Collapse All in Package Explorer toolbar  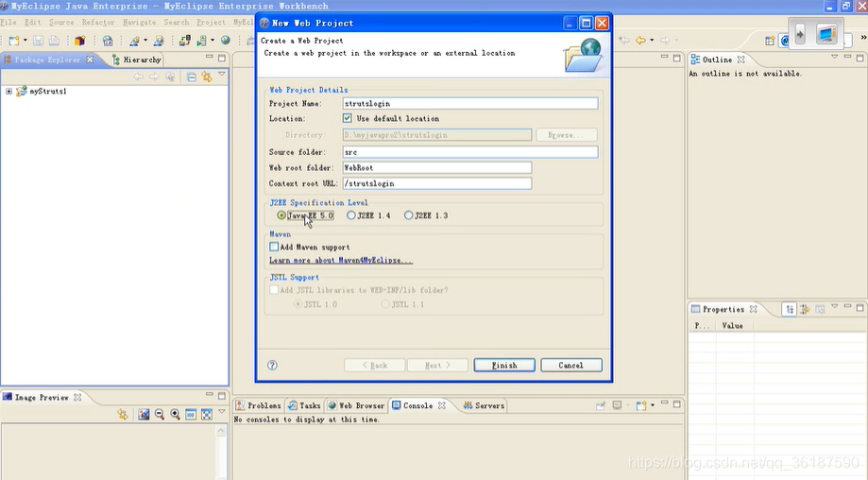pos(191,77)
